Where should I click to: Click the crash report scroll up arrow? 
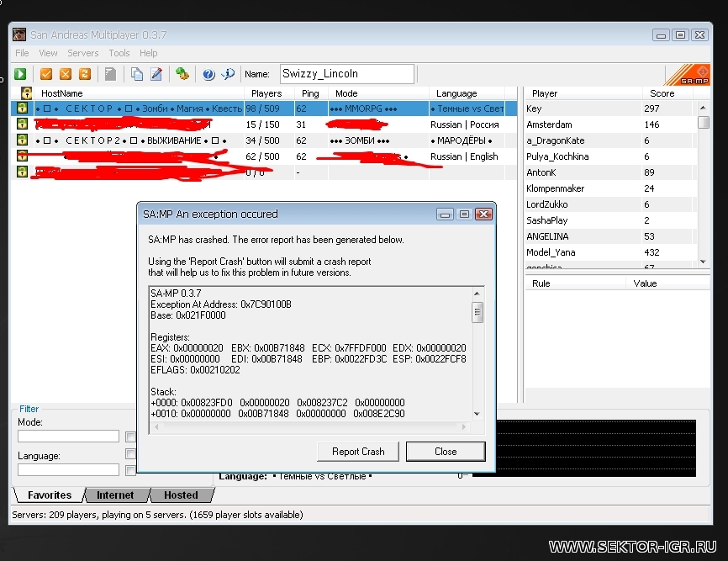(477, 294)
